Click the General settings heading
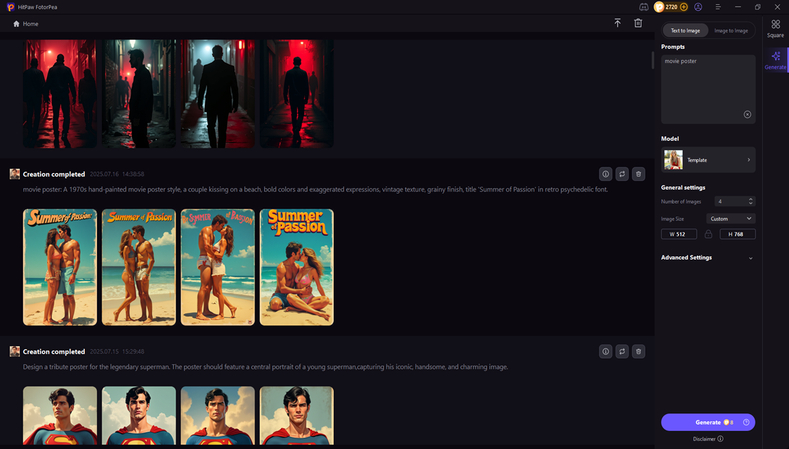The image size is (789, 449). (x=683, y=187)
